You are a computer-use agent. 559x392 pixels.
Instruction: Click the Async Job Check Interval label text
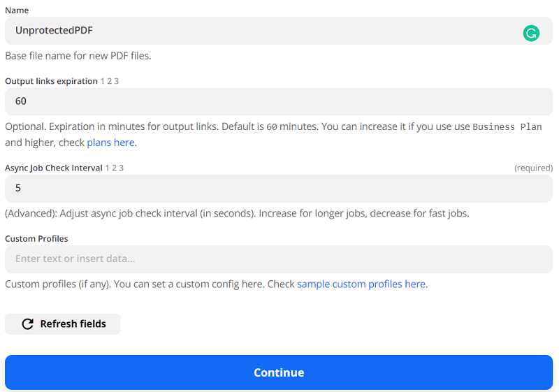tap(54, 168)
